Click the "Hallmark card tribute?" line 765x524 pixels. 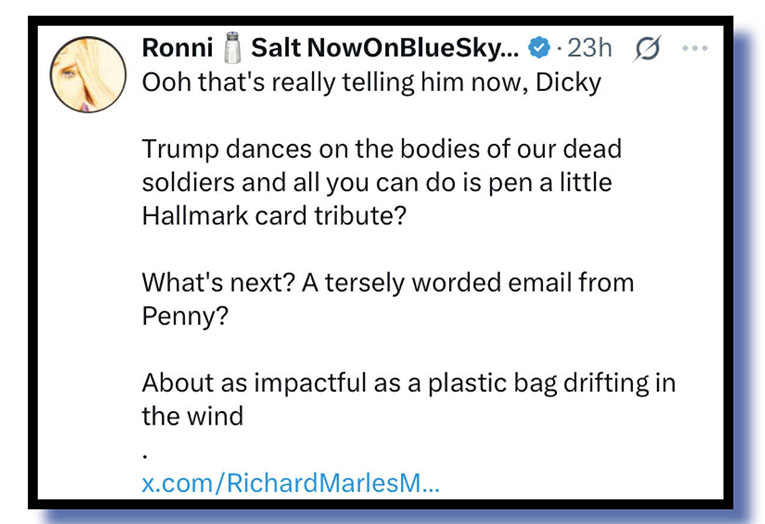click(274, 215)
